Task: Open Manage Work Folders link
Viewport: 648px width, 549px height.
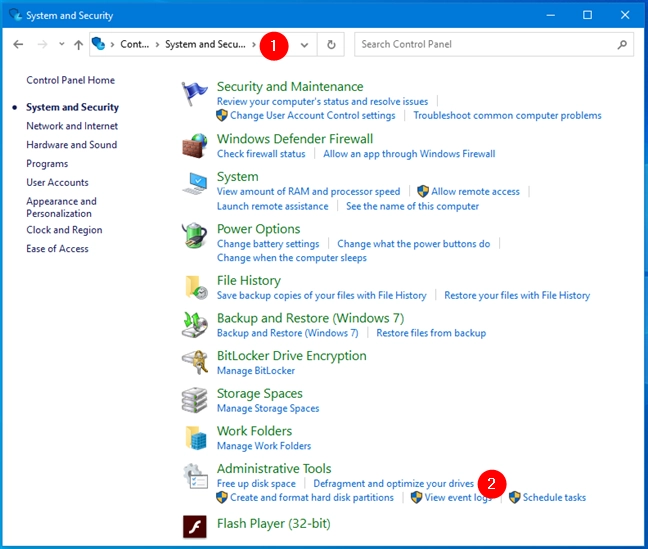Action: pyautogui.click(x=264, y=446)
